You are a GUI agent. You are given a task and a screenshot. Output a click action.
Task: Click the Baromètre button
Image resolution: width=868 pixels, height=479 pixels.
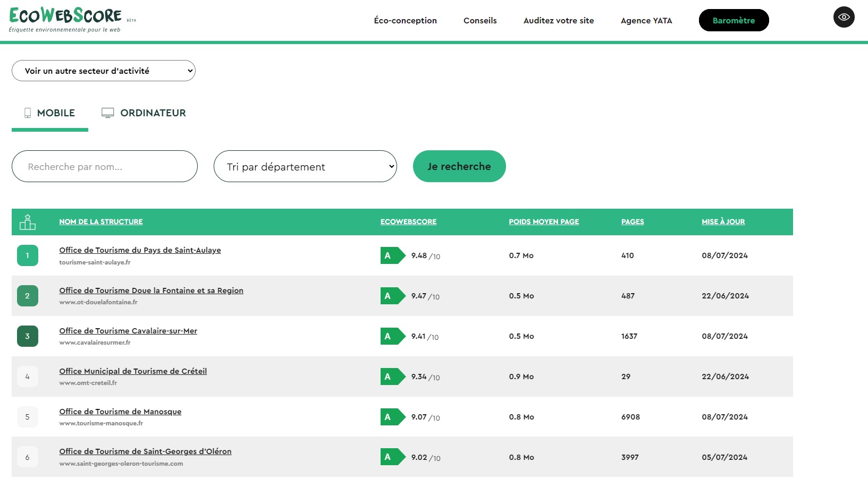click(x=734, y=20)
